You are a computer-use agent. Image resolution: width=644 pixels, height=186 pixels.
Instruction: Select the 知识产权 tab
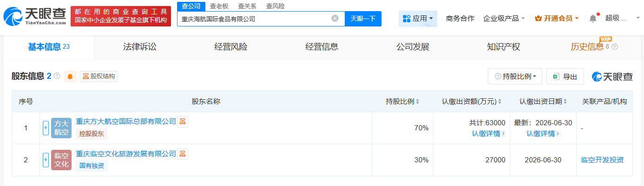(504, 47)
